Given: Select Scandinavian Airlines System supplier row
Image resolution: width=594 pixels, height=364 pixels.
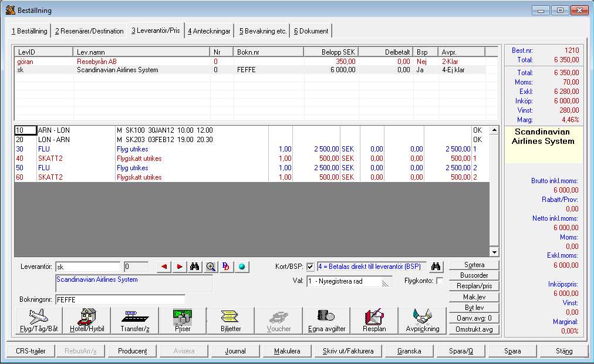Looking at the screenshot, I should (256, 70).
